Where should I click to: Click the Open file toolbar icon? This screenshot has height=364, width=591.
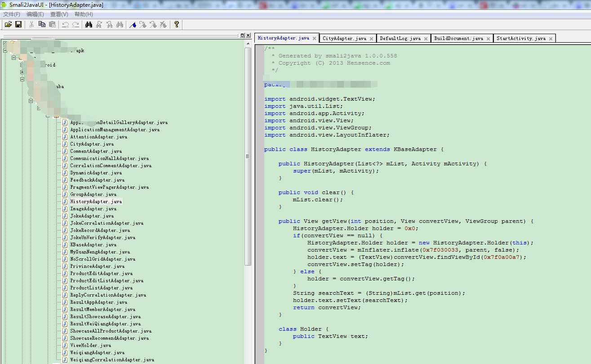pyautogui.click(x=8, y=24)
